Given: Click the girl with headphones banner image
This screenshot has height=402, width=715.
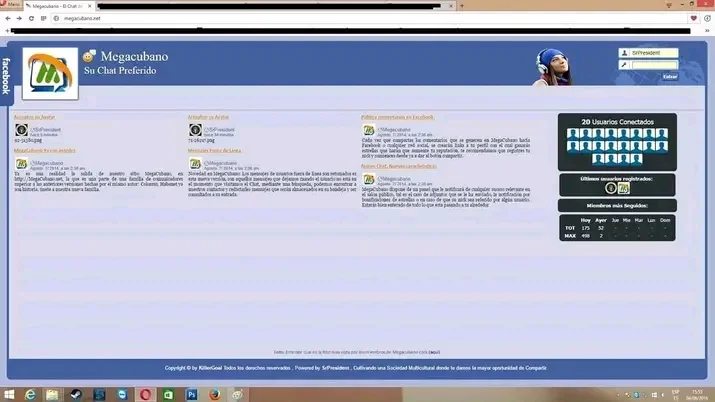Looking at the screenshot, I should click(x=552, y=67).
